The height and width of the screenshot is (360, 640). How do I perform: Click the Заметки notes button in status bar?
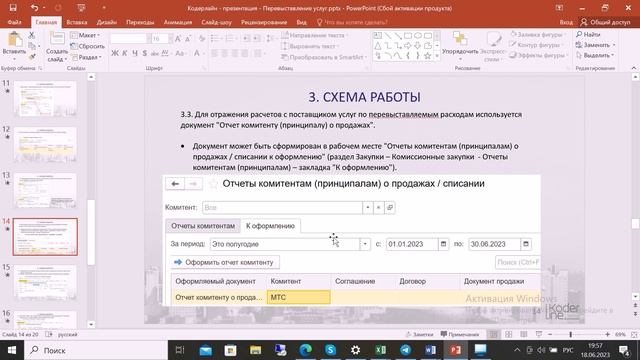(x=419, y=334)
